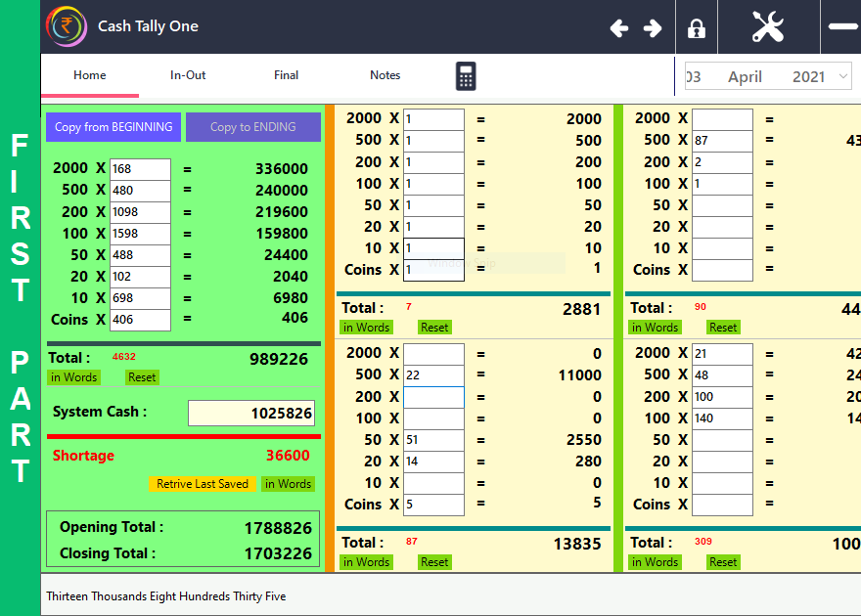This screenshot has height=616, width=861.
Task: Click in Words under Total 2881
Action: tap(366, 328)
